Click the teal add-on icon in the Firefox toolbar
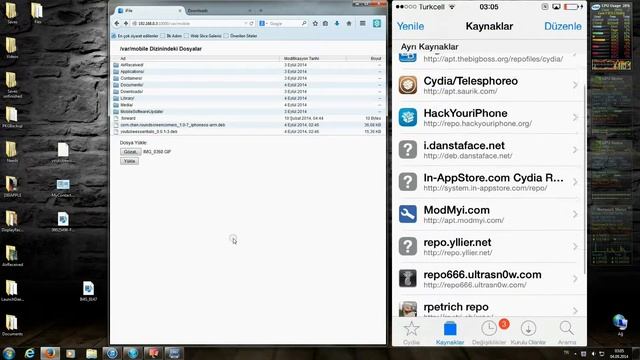This screenshot has width=640, height=360. coord(377,23)
